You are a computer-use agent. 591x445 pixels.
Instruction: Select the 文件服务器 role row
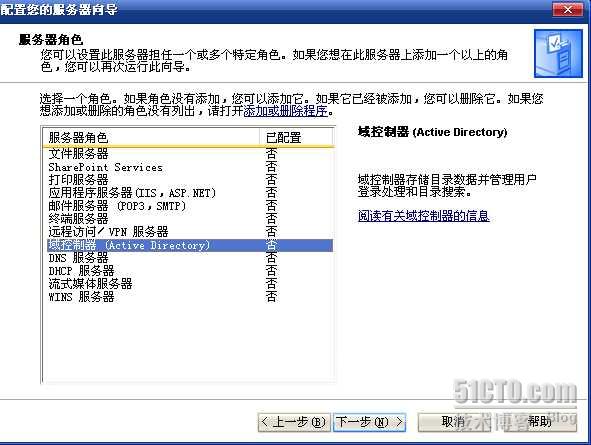coord(190,154)
